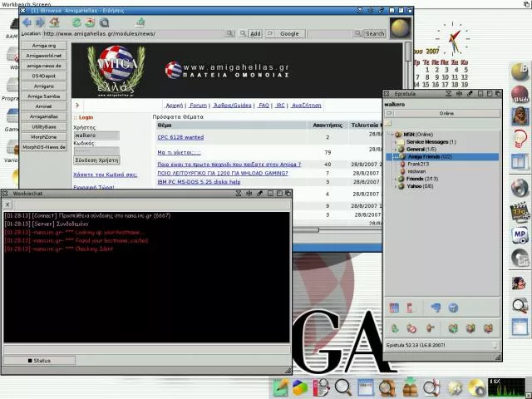
Task: Click the CD disc icon in bottom dock
Action: click(x=475, y=387)
